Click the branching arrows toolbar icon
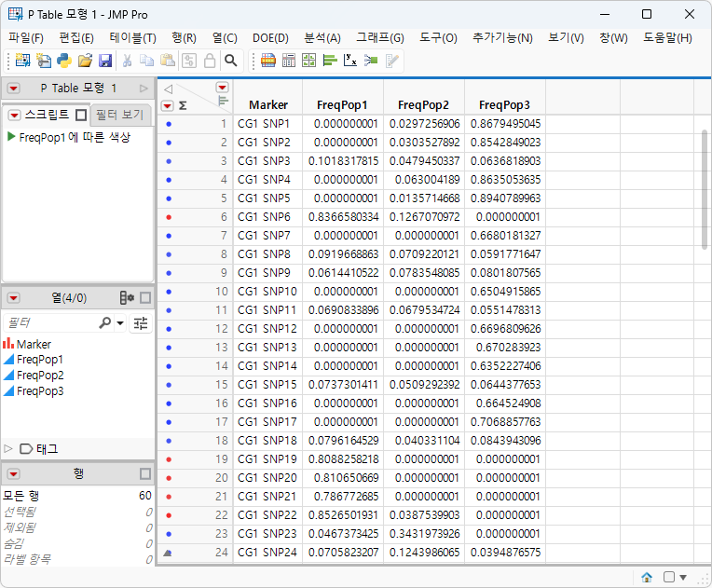Viewport: 712px width, 588px height. 371,61
